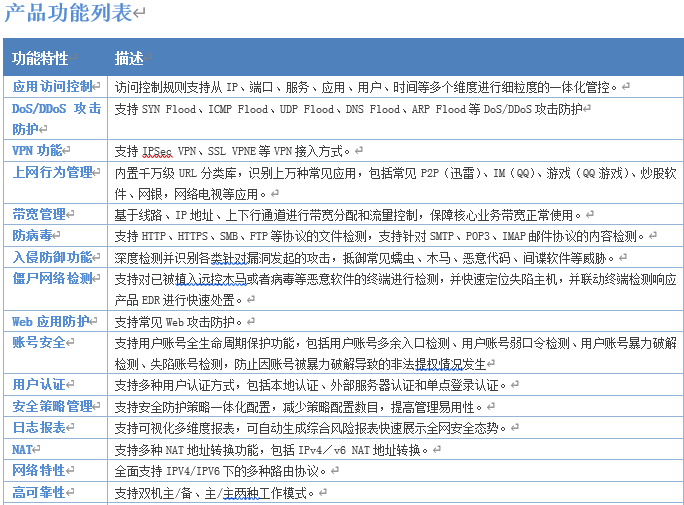Click description starting 支持安全防护策略一体化配置

click(298, 407)
